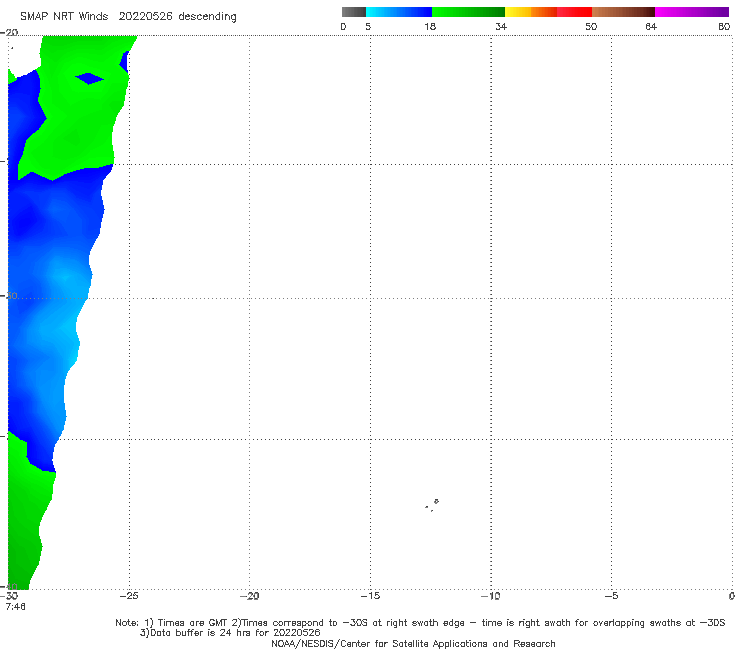Screen dimensions: 740x650
Task: Click the longitude axis label "-15"
Action: tap(370, 596)
